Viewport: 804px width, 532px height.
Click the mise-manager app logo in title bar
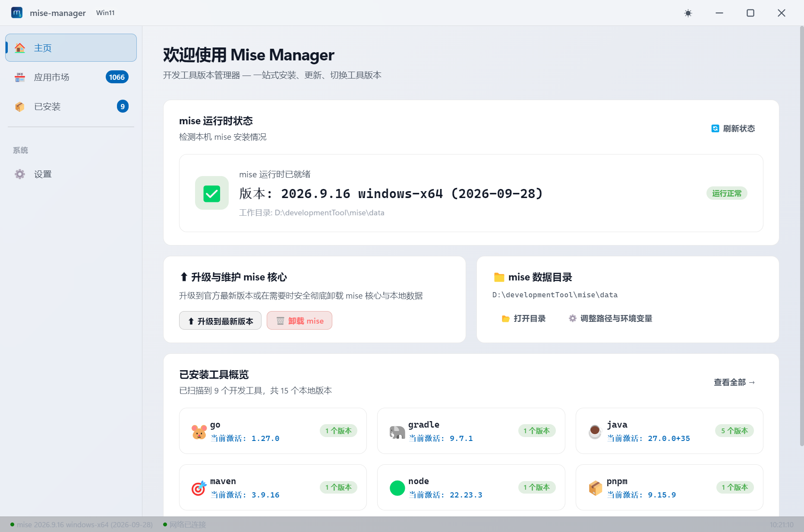click(17, 13)
